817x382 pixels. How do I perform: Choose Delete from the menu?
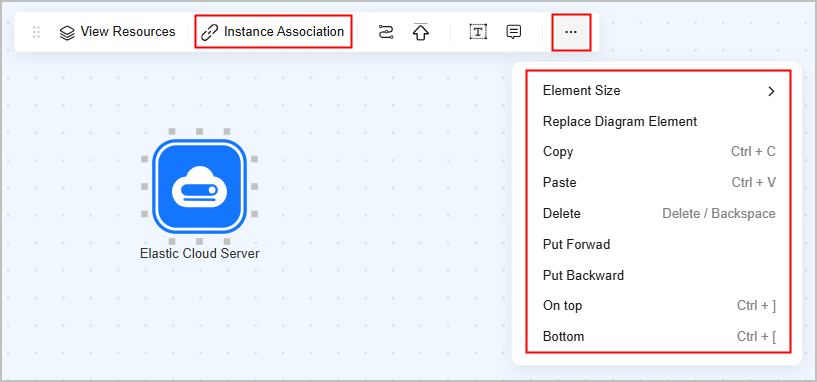click(x=659, y=214)
